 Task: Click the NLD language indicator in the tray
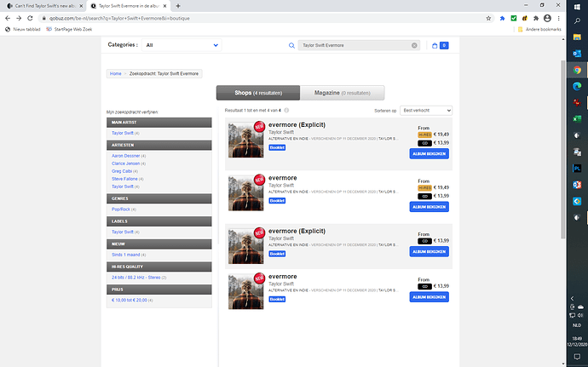[577, 325]
